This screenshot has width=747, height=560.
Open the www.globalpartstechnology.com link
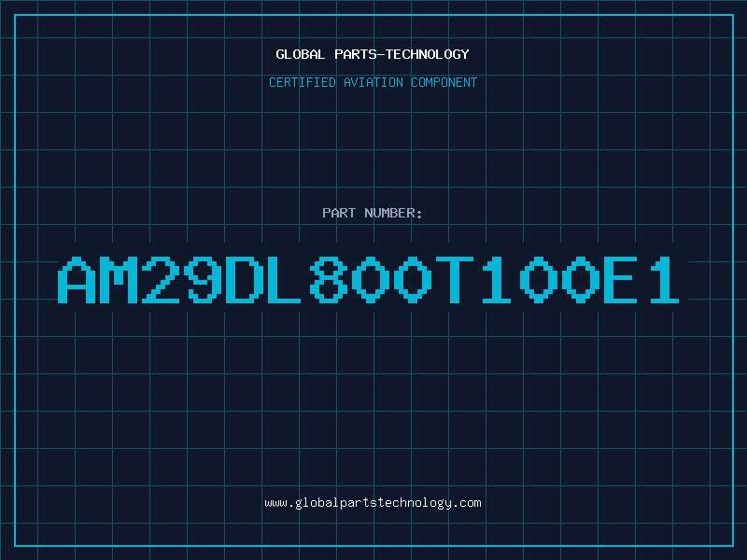pos(373,503)
